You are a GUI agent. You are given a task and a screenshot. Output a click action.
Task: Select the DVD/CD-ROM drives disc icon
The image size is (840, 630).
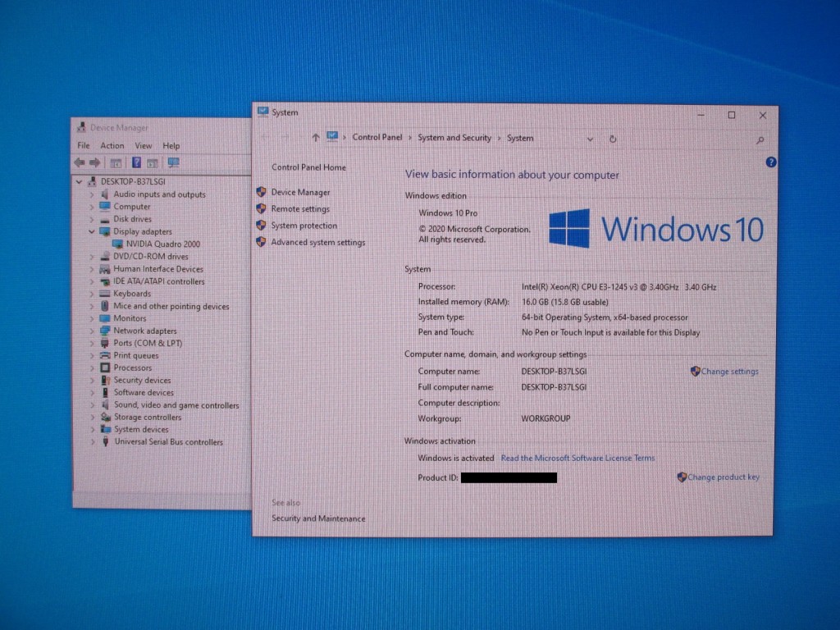click(x=105, y=256)
